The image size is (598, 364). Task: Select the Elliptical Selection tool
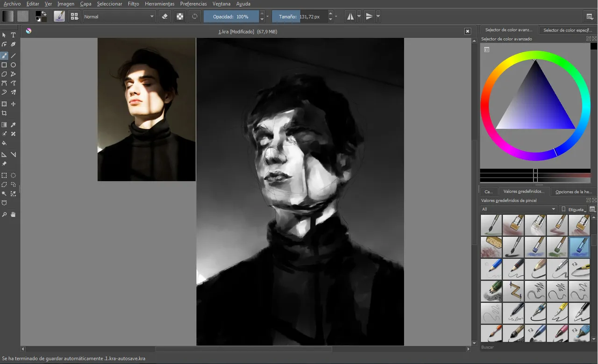pyautogui.click(x=13, y=175)
